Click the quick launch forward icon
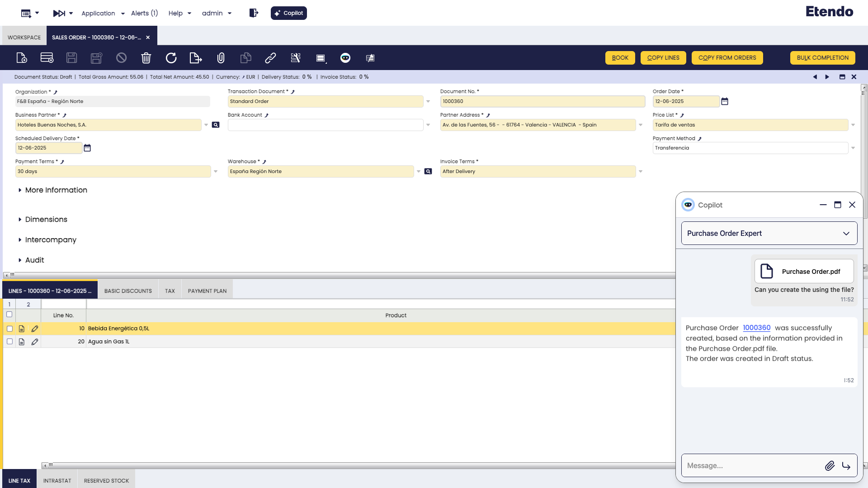 (x=59, y=13)
